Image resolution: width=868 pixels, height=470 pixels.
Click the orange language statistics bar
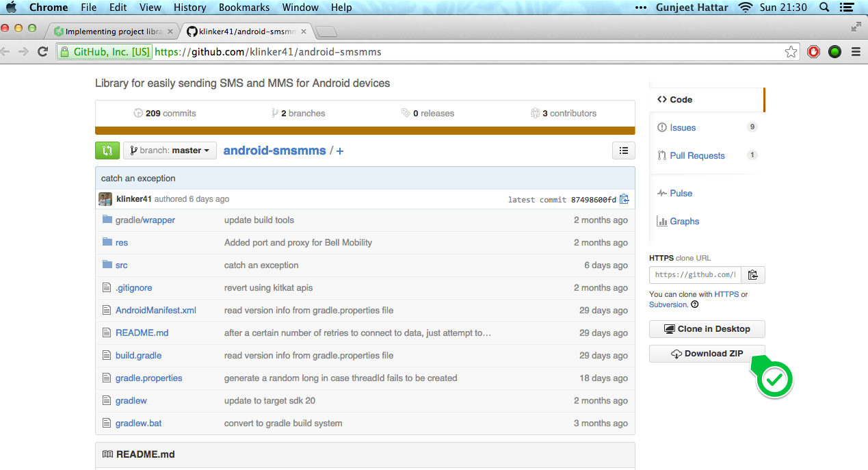pyautogui.click(x=365, y=131)
